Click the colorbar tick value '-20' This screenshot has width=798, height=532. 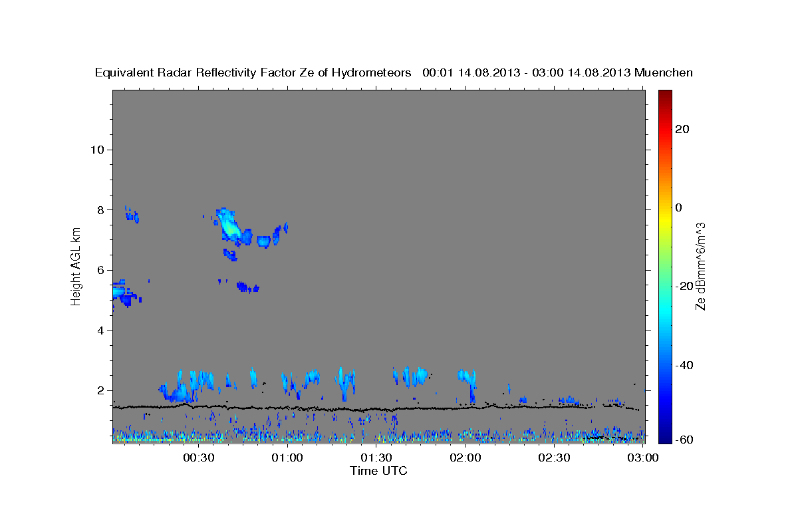coord(683,286)
